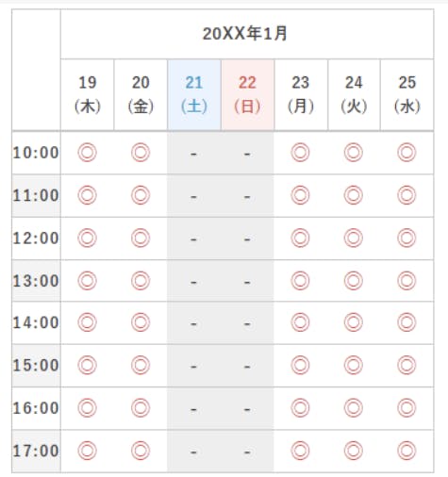Book the 17:00 slot on the 23rd (月)
Screen dimensions: 448x477
(x=300, y=451)
